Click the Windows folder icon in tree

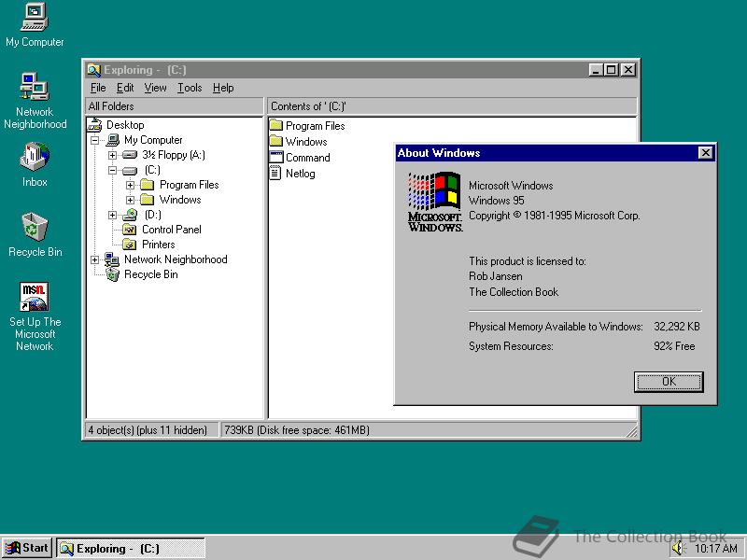[148, 200]
